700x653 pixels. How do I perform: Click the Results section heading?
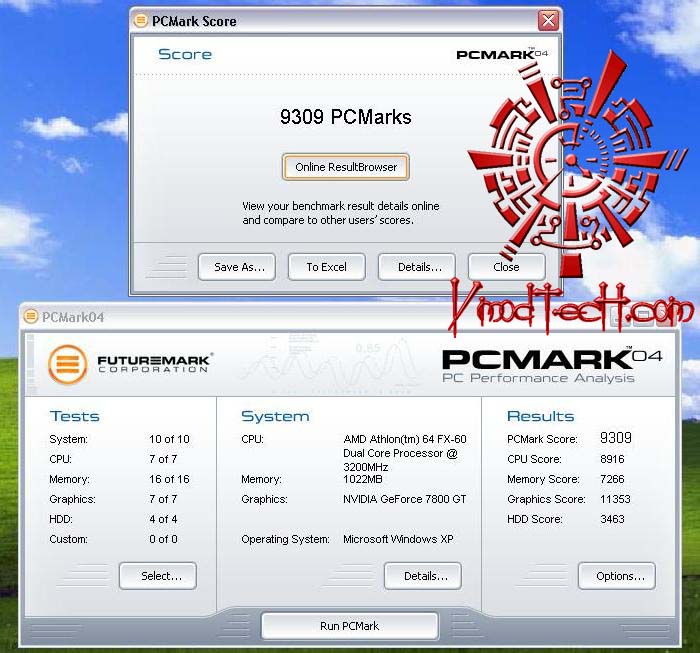541,416
